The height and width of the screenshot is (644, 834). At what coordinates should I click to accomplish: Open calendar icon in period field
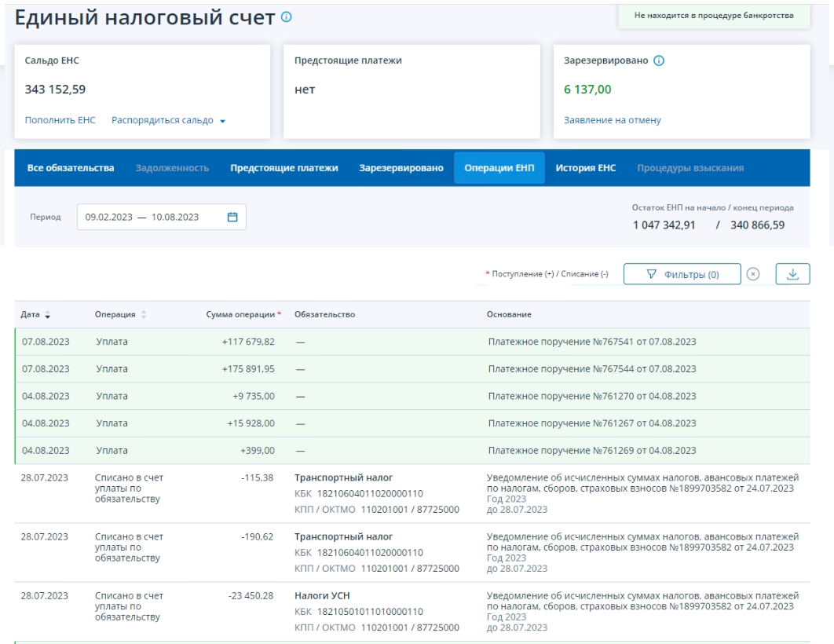coord(232,218)
